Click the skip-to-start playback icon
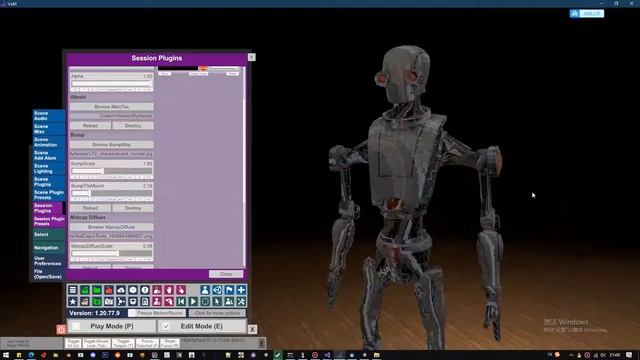 (181, 302)
